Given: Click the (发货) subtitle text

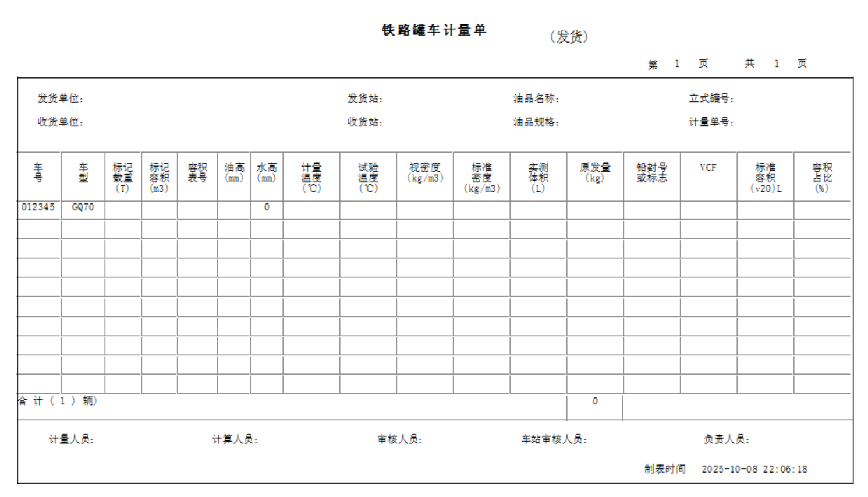Looking at the screenshot, I should click(x=569, y=37).
